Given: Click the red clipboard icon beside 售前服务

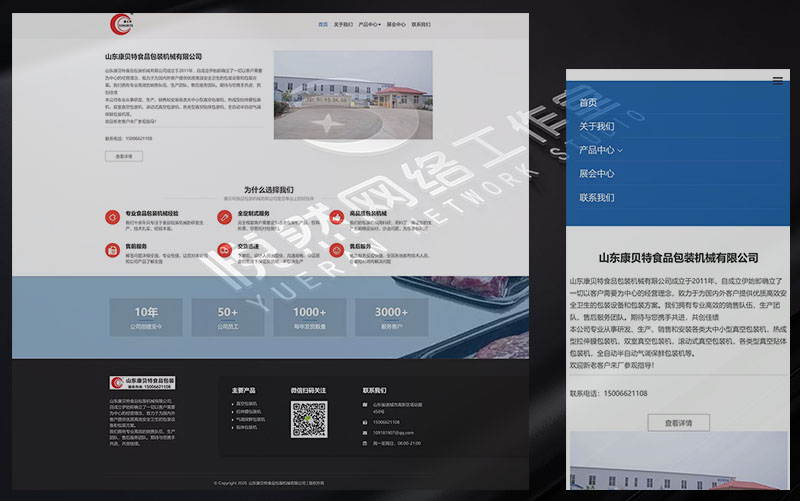Looking at the screenshot, I should pyautogui.click(x=112, y=250).
